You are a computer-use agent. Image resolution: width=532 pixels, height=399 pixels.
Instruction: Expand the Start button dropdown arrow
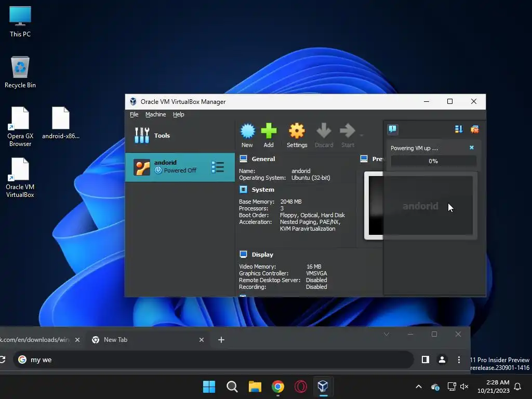click(362, 136)
